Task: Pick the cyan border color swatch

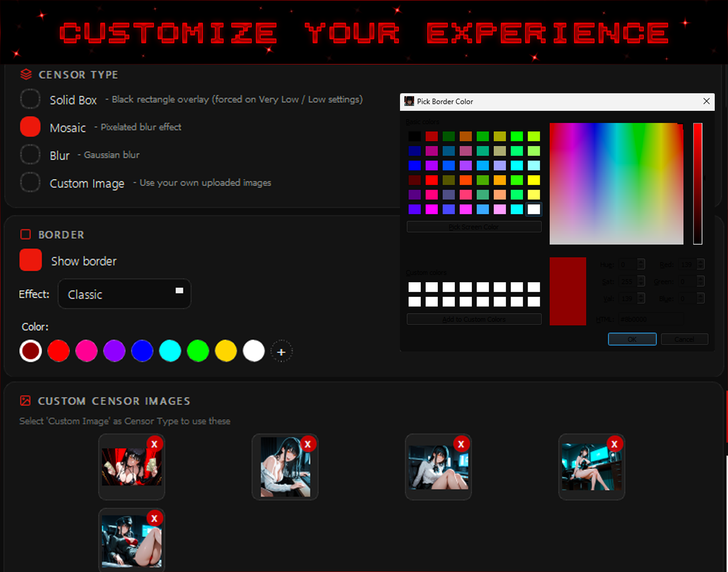Action: tap(170, 351)
